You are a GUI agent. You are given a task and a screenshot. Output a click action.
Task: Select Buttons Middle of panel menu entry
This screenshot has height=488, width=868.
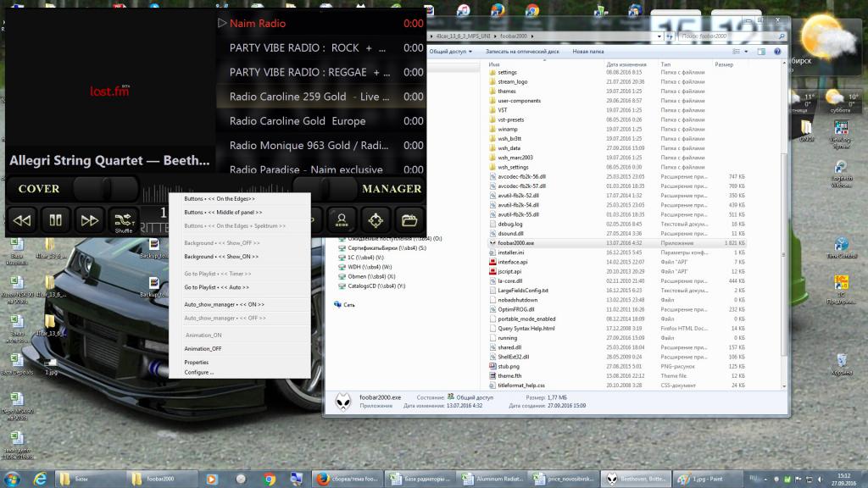tap(223, 212)
